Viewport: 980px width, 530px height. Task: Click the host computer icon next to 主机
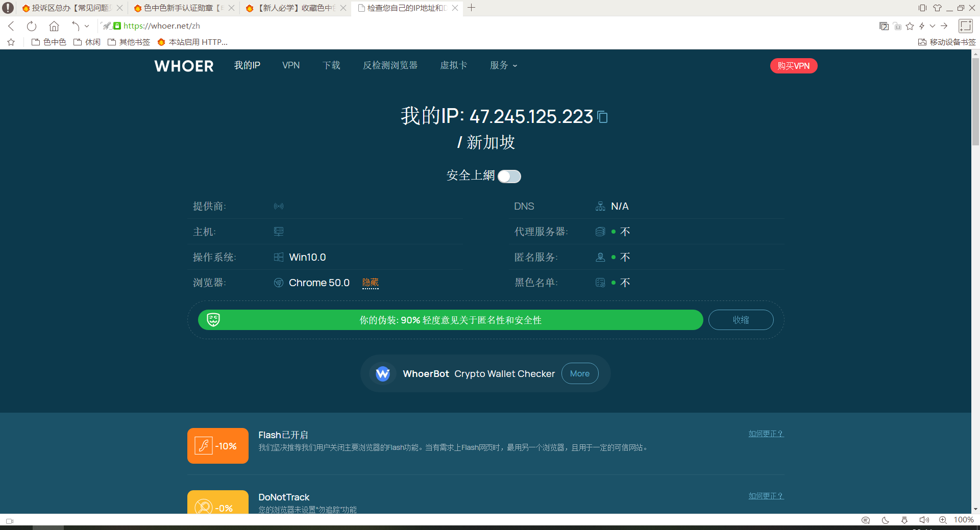point(279,232)
